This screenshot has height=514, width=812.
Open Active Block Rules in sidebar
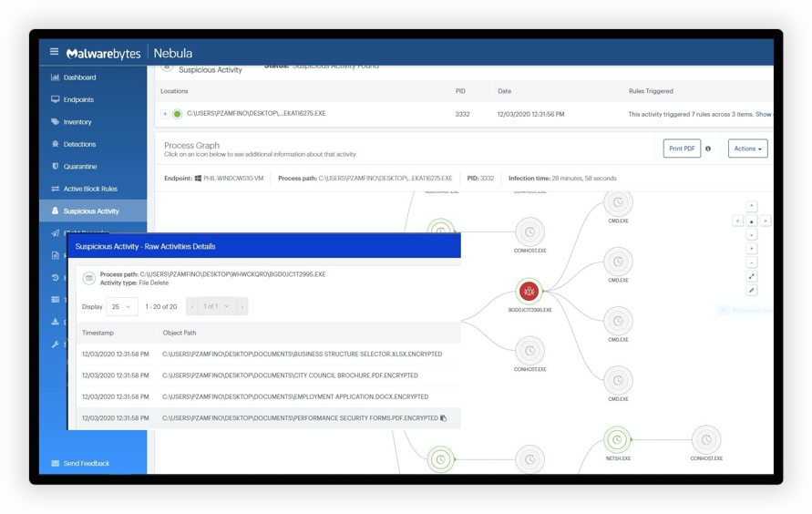tap(89, 189)
